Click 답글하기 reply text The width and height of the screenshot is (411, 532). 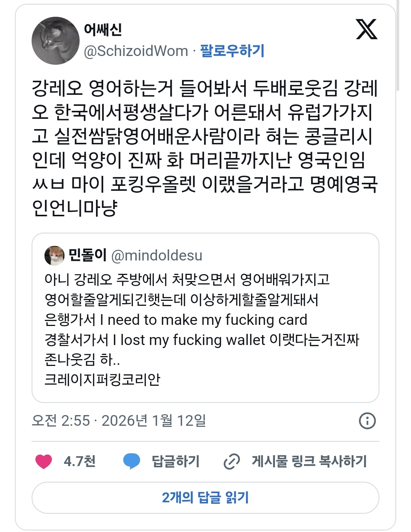(x=176, y=462)
